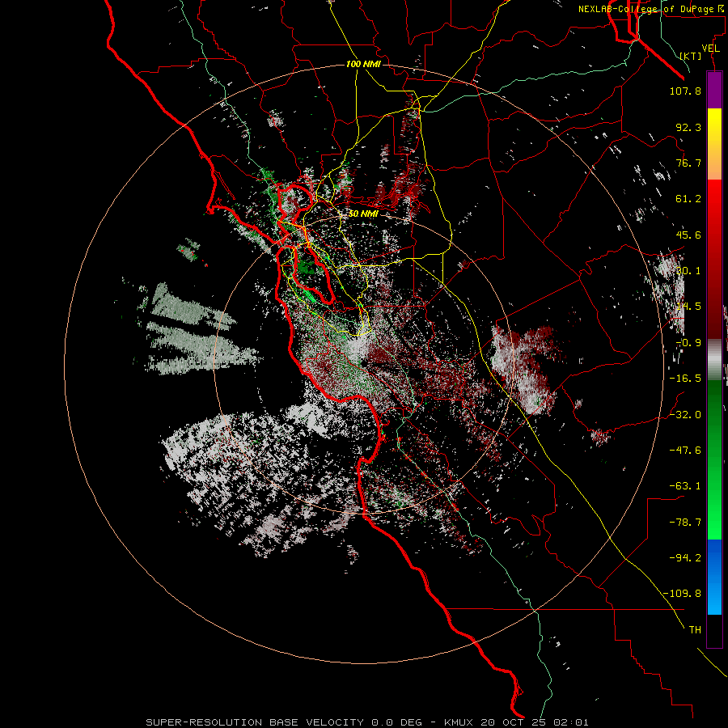The width and height of the screenshot is (728, 728).
Task: Click the -47.6 velocity scale value
Action: point(685,451)
